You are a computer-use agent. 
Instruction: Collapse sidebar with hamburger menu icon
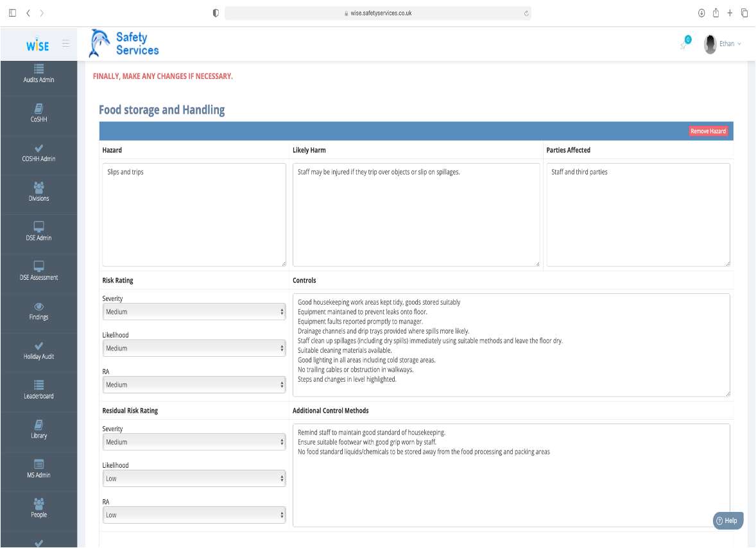[65, 44]
